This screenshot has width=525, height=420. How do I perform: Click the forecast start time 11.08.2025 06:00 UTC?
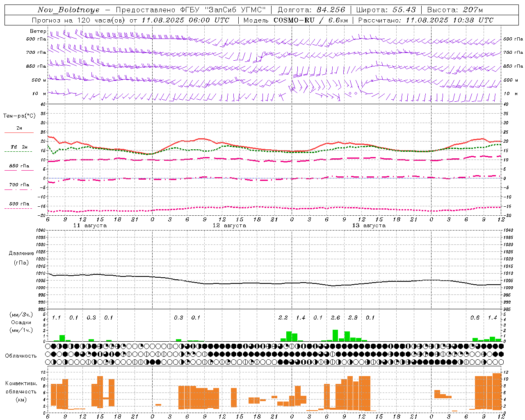(x=185, y=20)
